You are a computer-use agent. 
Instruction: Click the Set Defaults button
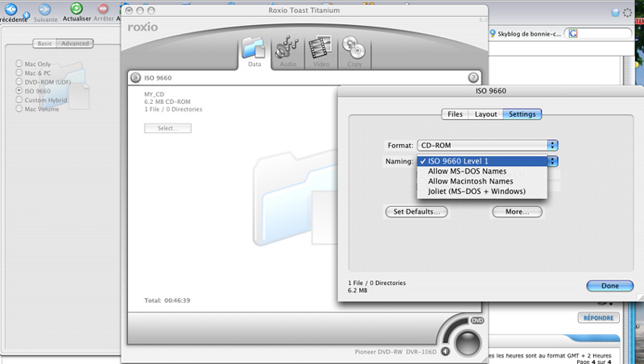coord(416,212)
